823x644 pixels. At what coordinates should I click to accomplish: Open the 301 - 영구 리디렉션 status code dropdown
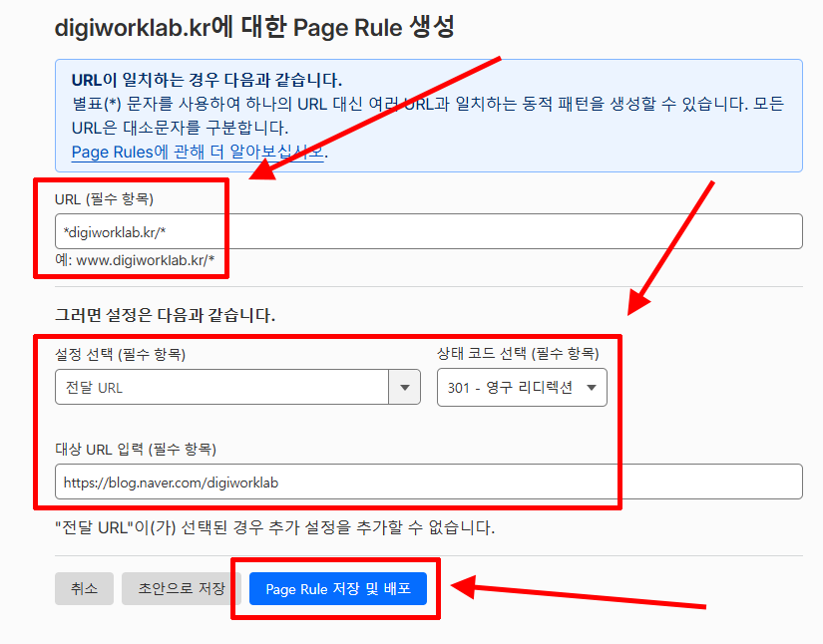522,388
